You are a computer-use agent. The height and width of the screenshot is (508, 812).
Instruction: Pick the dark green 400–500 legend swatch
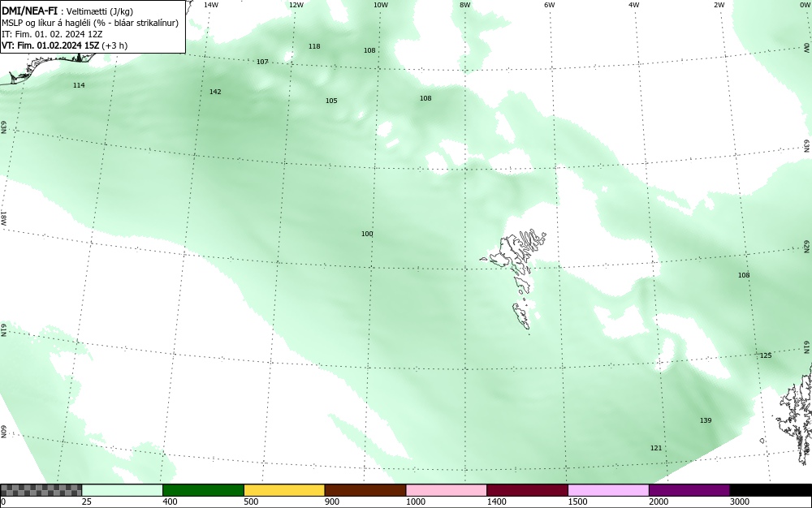pos(203,490)
